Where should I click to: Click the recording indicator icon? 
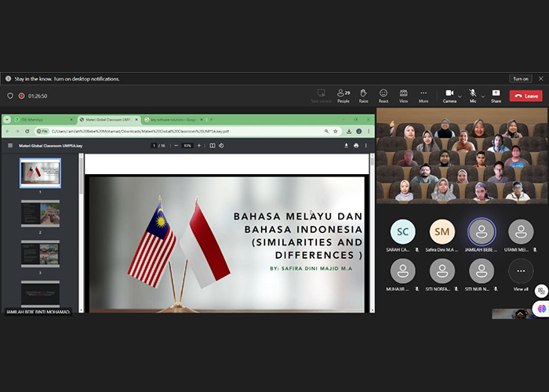pyautogui.click(x=21, y=96)
